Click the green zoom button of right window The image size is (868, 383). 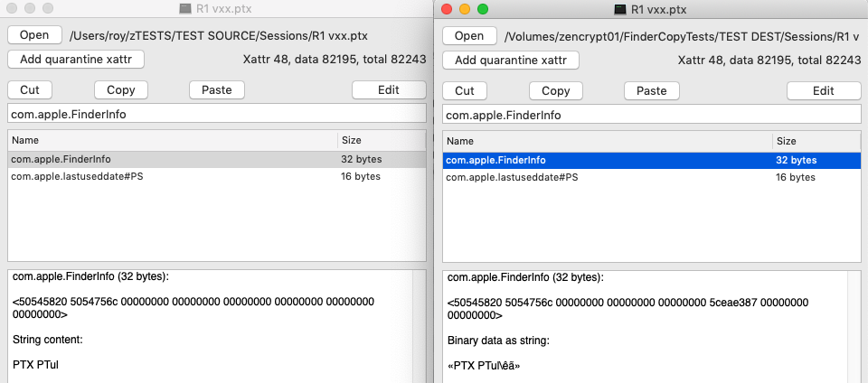coord(483,9)
